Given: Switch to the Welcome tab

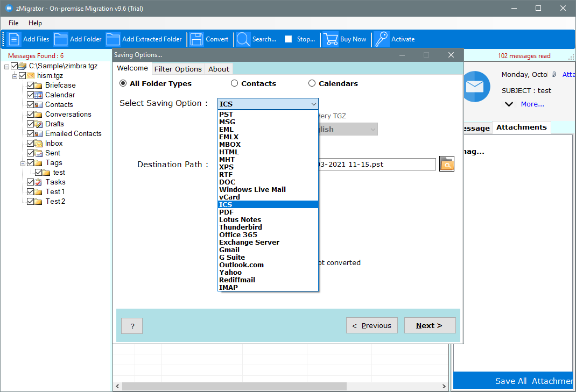Looking at the screenshot, I should 132,68.
